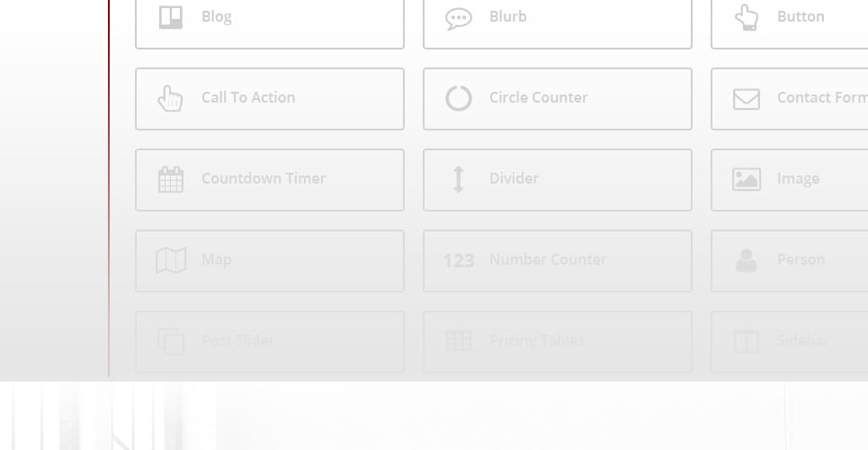Viewport: 868px width, 450px height.
Task: Click the Call To Action label text
Action: 248,97
